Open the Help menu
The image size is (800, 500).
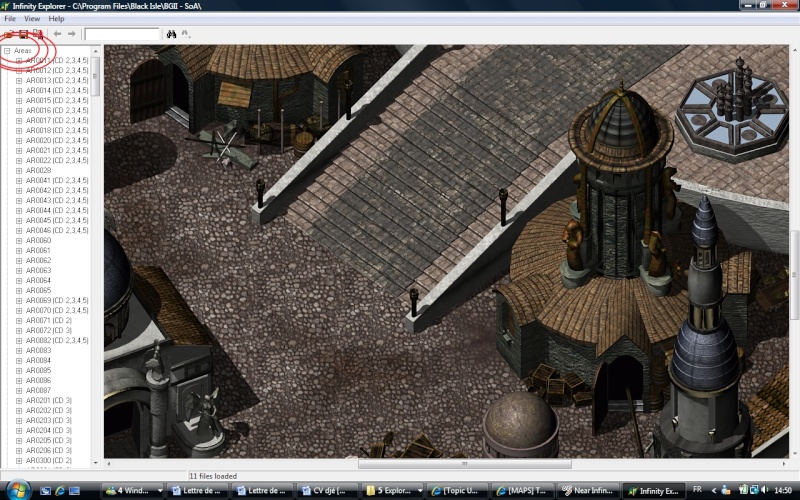(x=56, y=19)
